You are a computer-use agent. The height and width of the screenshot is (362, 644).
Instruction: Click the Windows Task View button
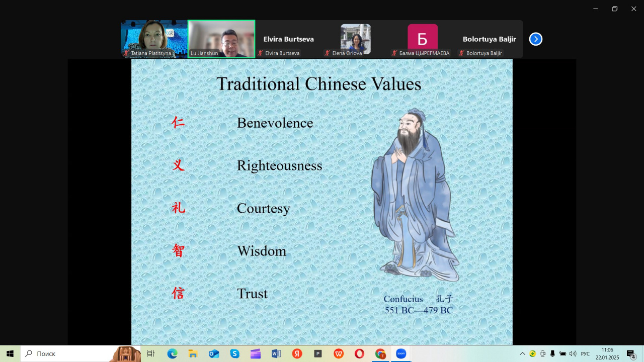150,353
